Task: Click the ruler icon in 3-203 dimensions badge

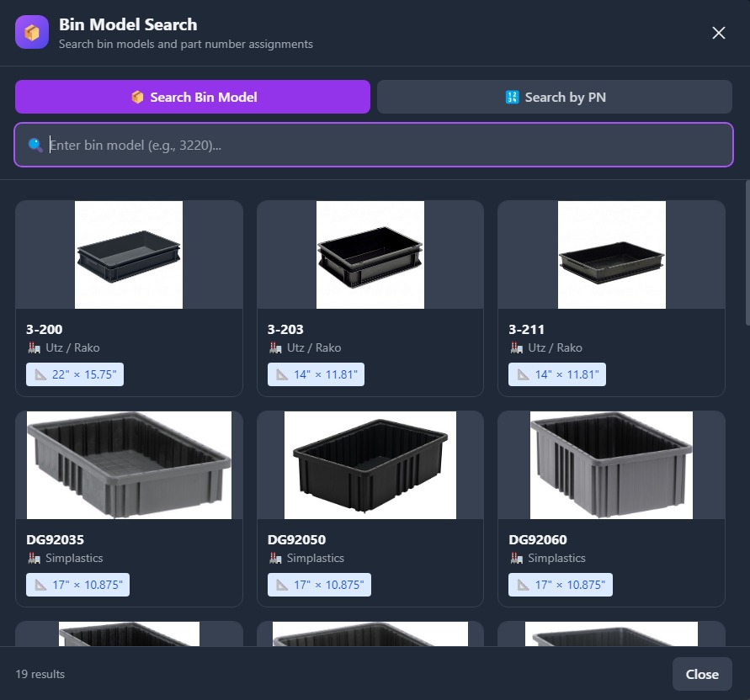Action: pyautogui.click(x=282, y=374)
